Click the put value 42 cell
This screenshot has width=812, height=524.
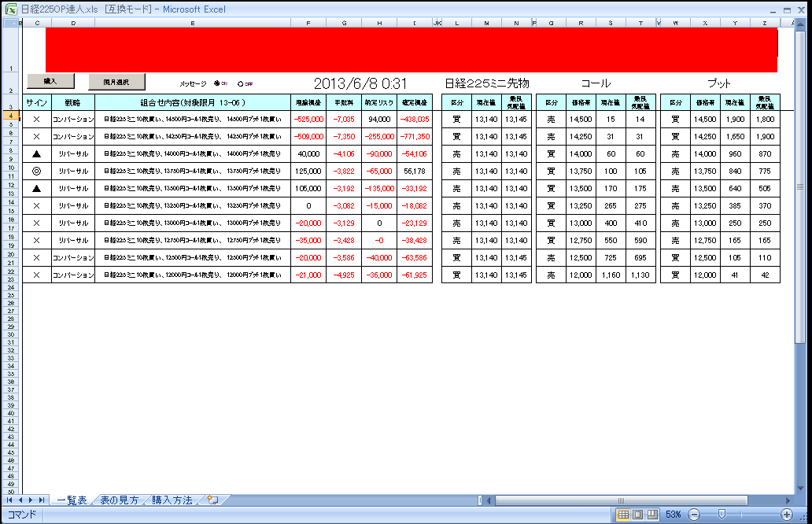[765, 275]
